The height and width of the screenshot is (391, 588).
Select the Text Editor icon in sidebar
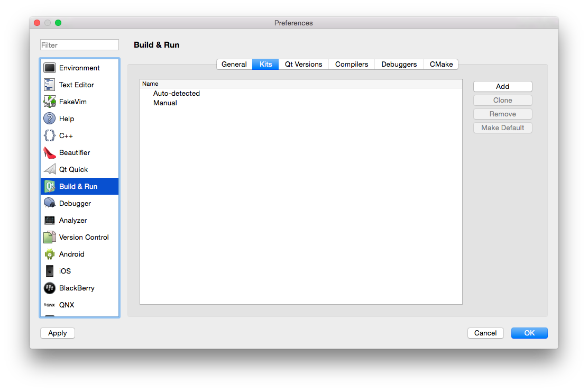50,85
